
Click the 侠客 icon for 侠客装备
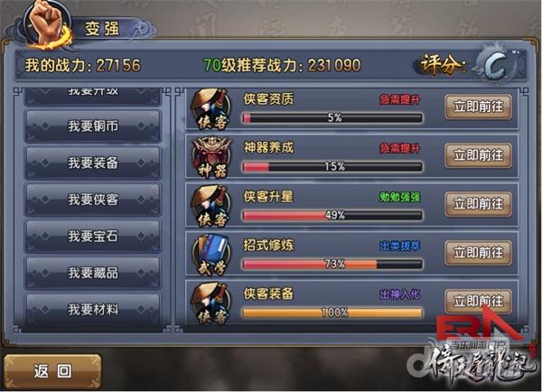point(210,303)
